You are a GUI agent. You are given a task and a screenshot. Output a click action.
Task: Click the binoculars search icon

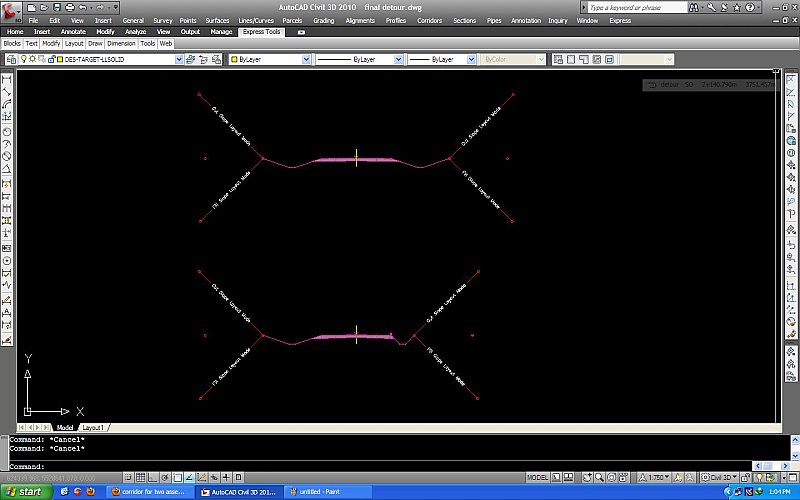[x=693, y=8]
